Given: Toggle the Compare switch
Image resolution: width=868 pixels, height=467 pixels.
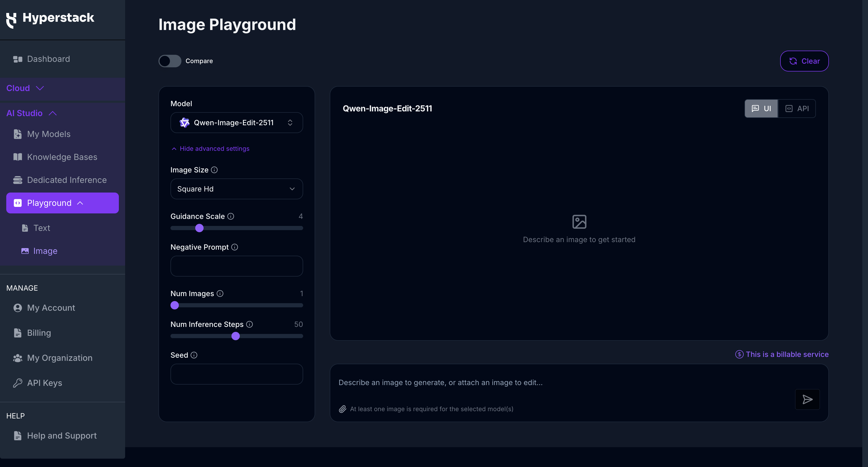Looking at the screenshot, I should point(170,61).
